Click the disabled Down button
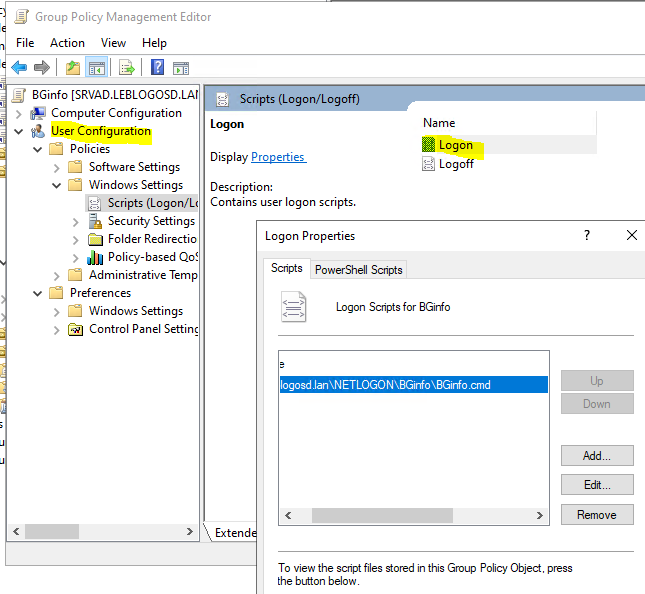This screenshot has height=594, width=645. pos(597,404)
